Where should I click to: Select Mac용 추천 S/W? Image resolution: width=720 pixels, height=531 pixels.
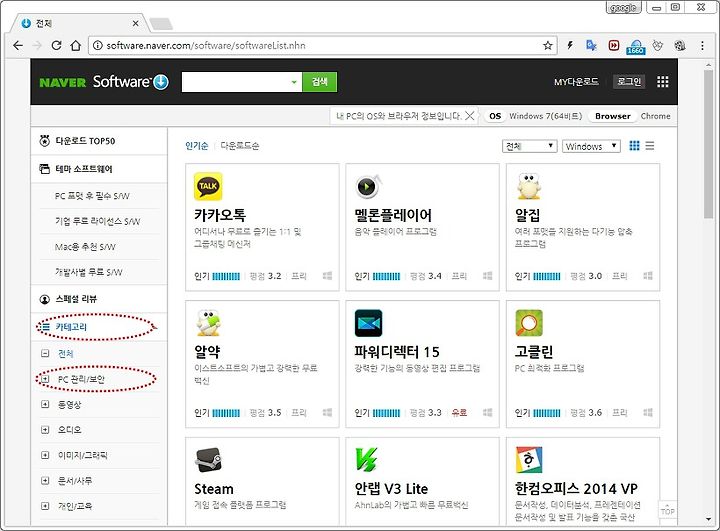[x=85, y=247]
